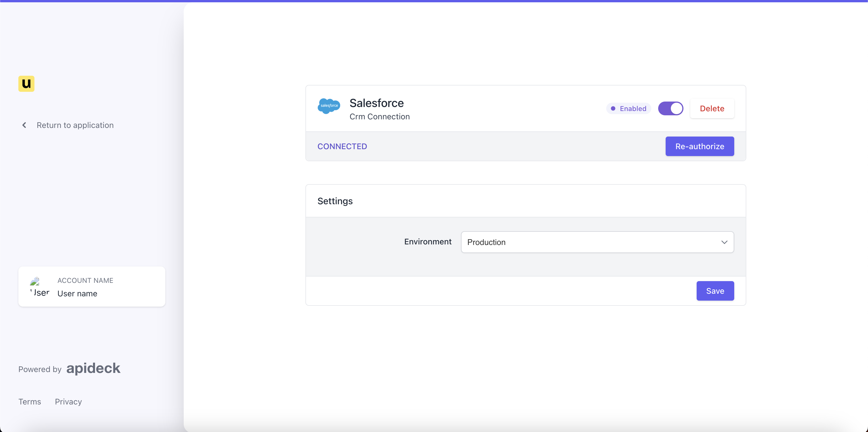Click the Settings section header

335,201
